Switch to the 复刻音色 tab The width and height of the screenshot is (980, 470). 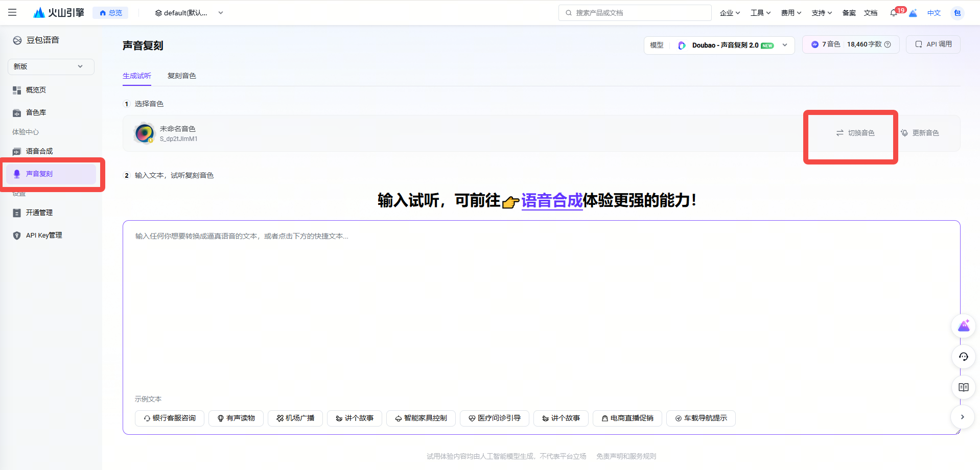pos(182,76)
